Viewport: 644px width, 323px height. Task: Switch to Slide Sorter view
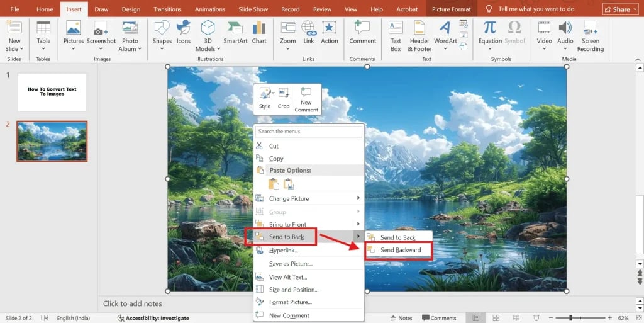click(496, 318)
